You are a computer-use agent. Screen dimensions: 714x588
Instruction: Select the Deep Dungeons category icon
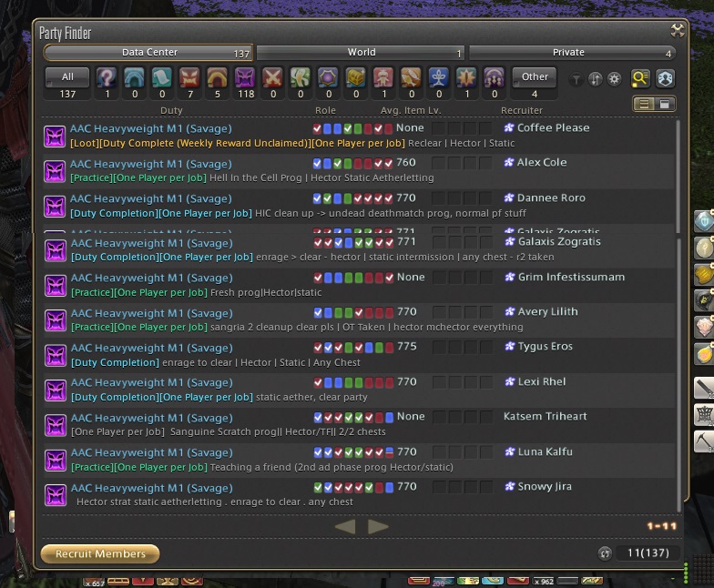439,77
